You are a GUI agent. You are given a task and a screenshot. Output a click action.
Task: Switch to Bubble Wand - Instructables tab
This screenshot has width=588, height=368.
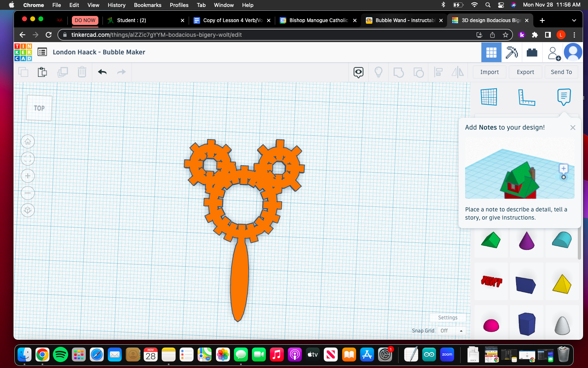click(x=404, y=20)
